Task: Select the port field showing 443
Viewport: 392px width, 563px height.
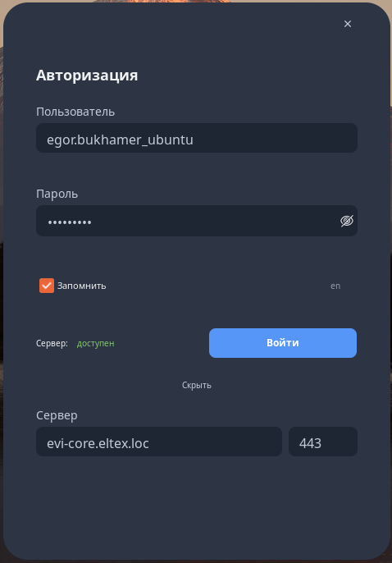Action: pyautogui.click(x=323, y=442)
